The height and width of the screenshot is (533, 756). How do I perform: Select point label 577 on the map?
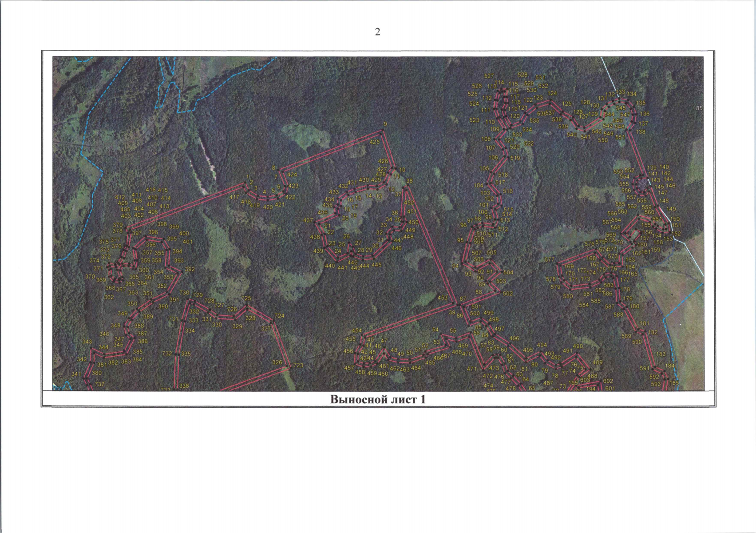click(x=549, y=260)
